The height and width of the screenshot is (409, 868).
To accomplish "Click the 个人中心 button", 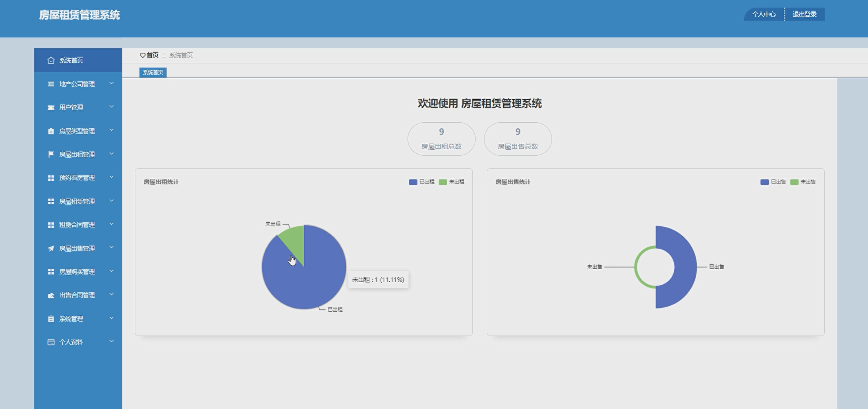I will pos(764,14).
